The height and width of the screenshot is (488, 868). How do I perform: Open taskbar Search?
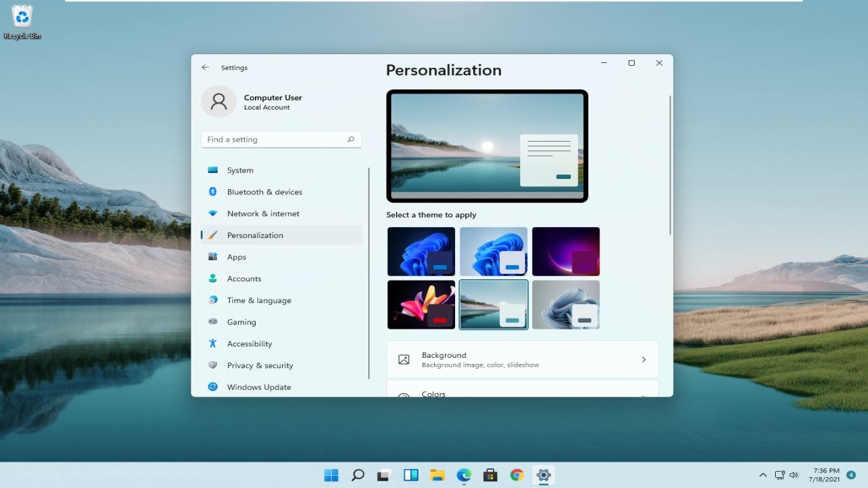point(358,475)
